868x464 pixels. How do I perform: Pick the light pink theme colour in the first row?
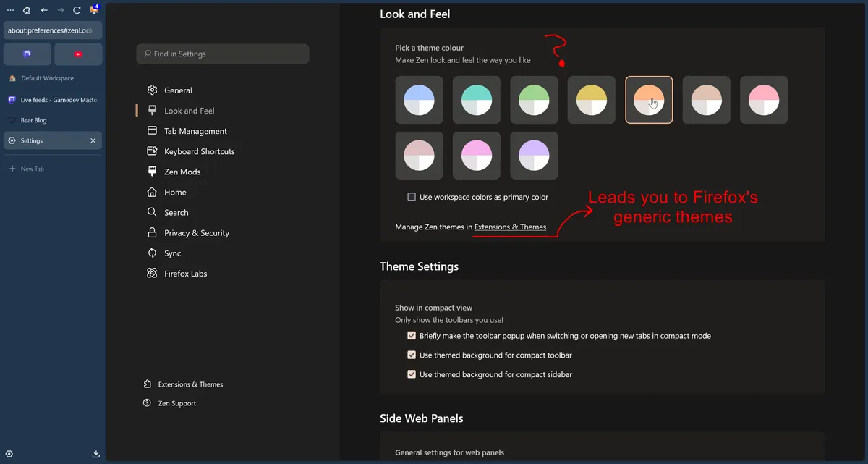pyautogui.click(x=764, y=100)
